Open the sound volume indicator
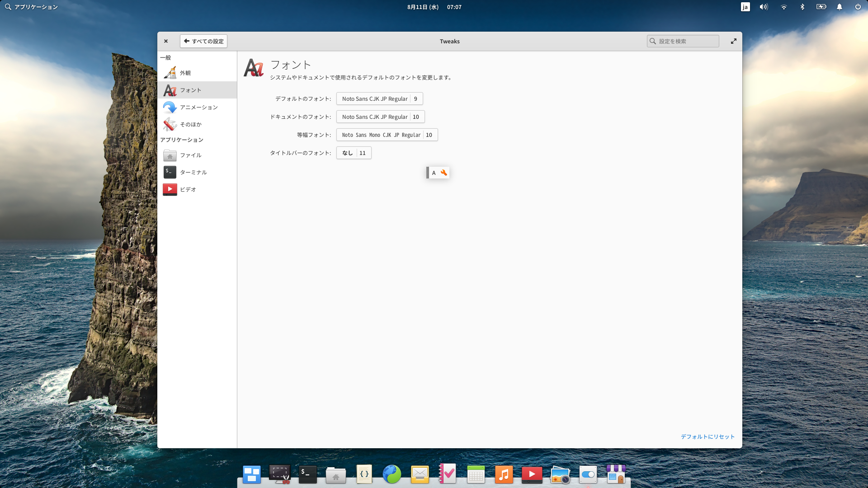The width and height of the screenshot is (868, 488). tap(764, 7)
